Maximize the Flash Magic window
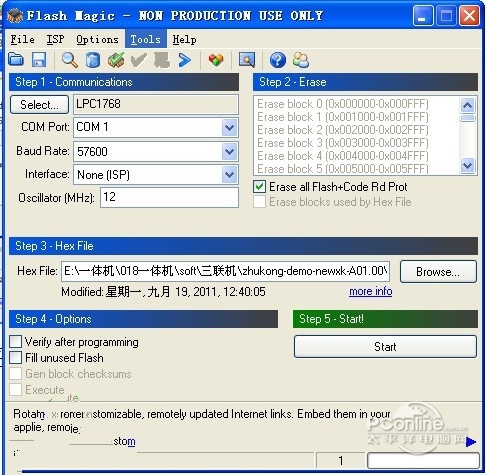 (x=446, y=16)
